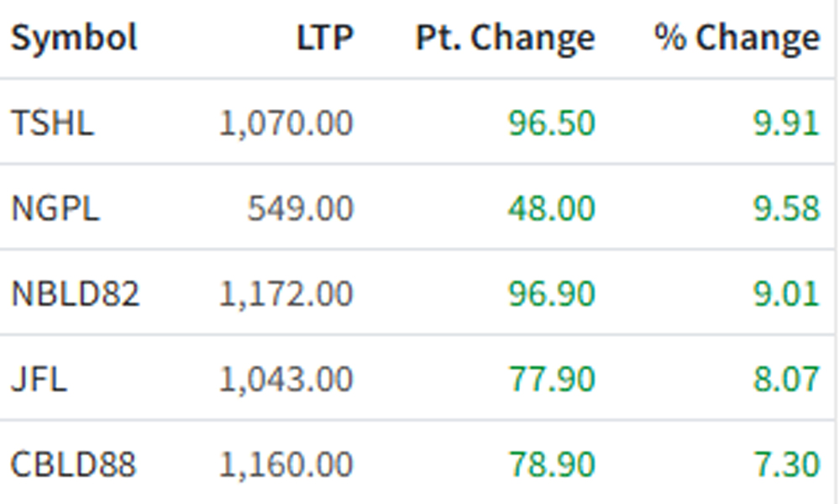Select TSHL last price 1,070.00
This screenshot has height=504, width=840.
tap(286, 123)
